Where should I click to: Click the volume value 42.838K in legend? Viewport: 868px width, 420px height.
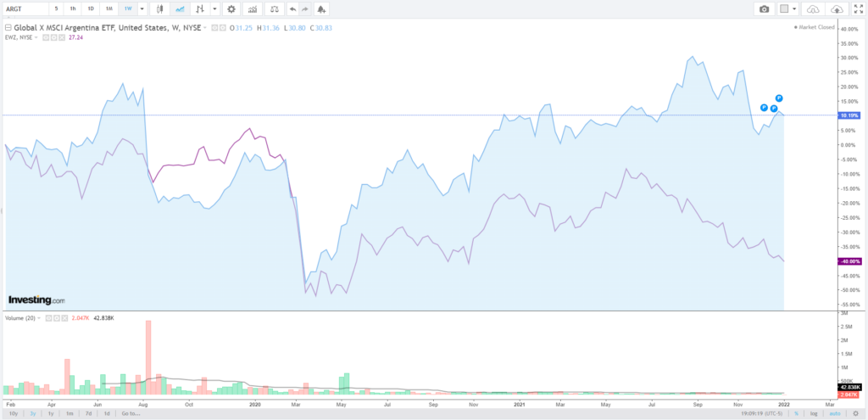(103, 318)
